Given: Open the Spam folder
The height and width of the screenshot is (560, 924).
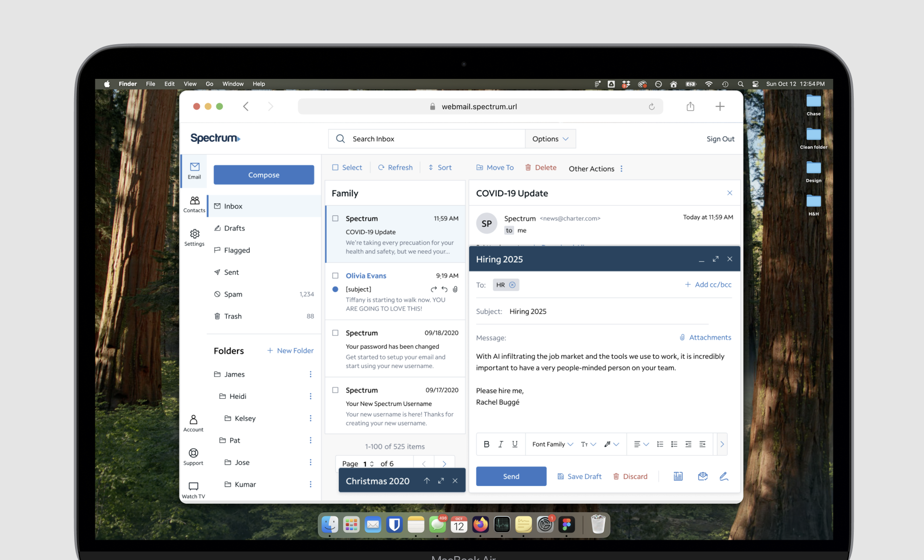Looking at the screenshot, I should point(233,294).
